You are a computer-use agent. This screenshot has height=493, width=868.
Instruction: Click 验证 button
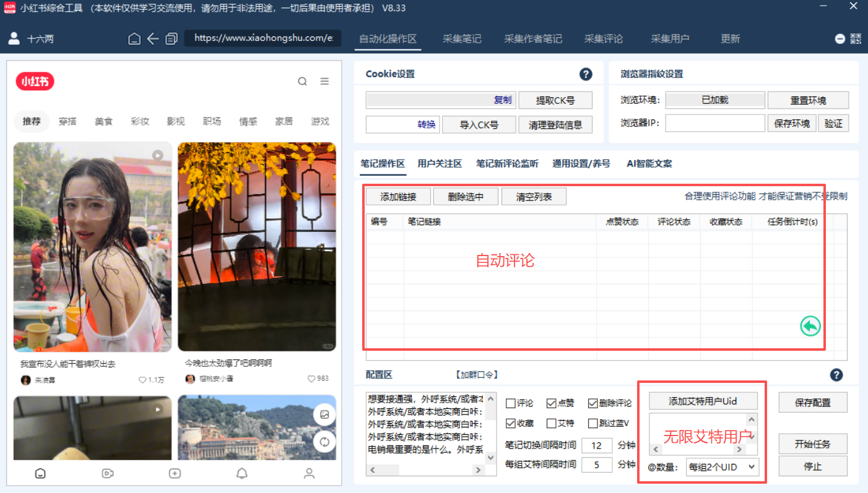[x=833, y=123]
